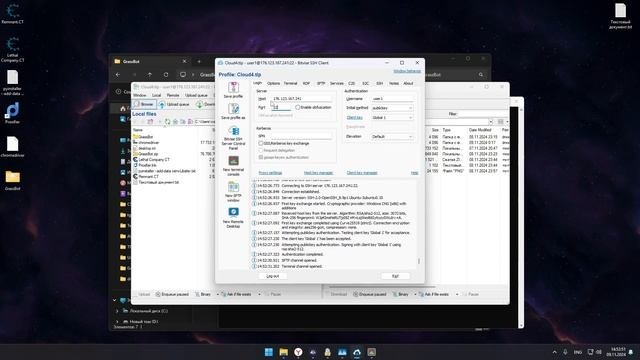The height and width of the screenshot is (360, 640).
Task: Go back in File Explorer window
Action: click(x=118, y=75)
